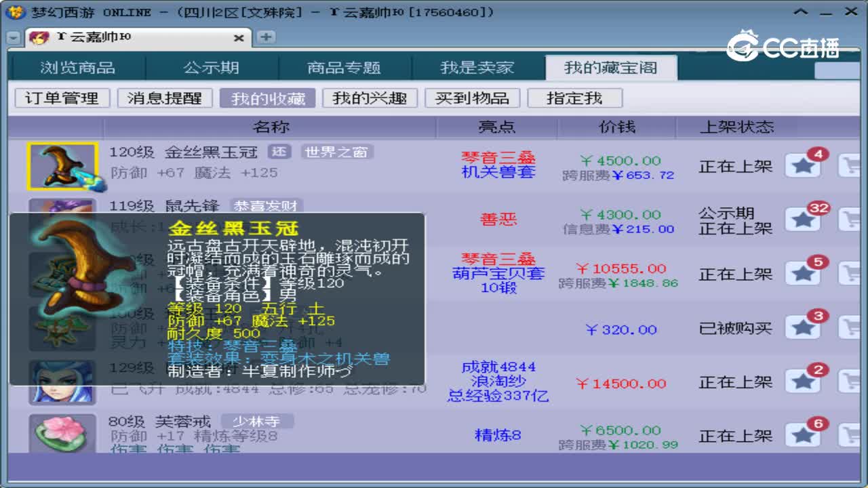Open the 商品专题 tab

(x=344, y=67)
